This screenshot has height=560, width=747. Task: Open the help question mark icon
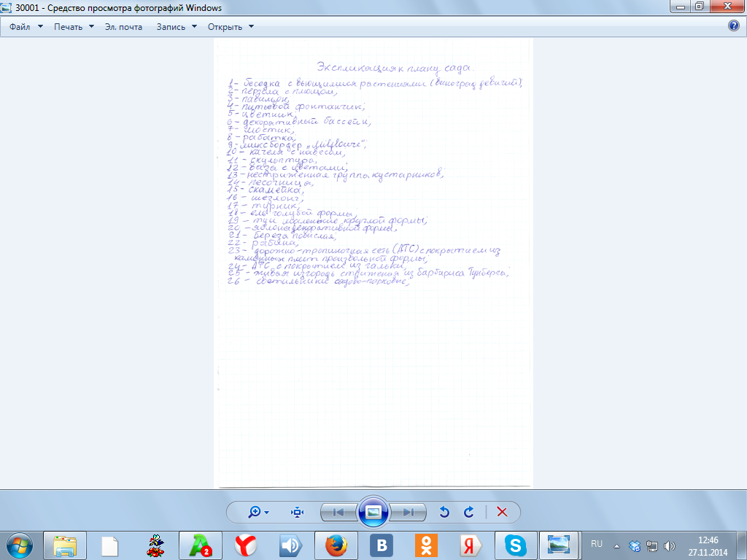pyautogui.click(x=734, y=26)
